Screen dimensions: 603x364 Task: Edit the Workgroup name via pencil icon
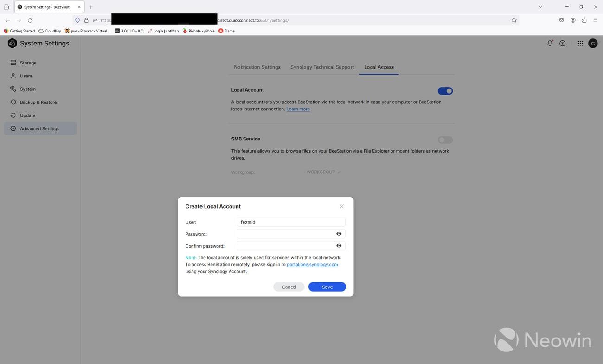(339, 172)
